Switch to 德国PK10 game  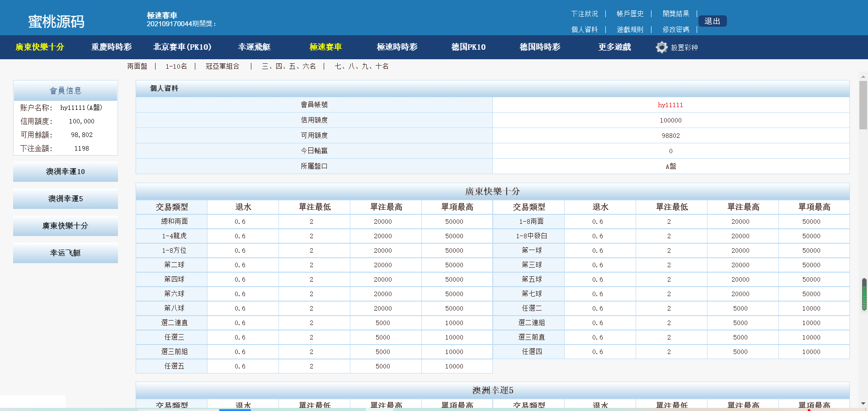tap(468, 47)
